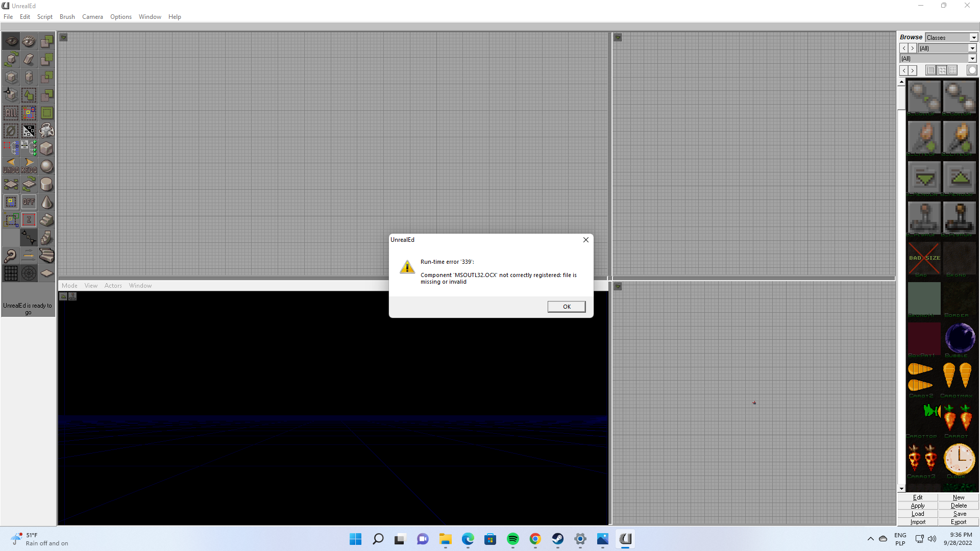
Task: Click the Z-marked selection icon
Action: (x=29, y=220)
